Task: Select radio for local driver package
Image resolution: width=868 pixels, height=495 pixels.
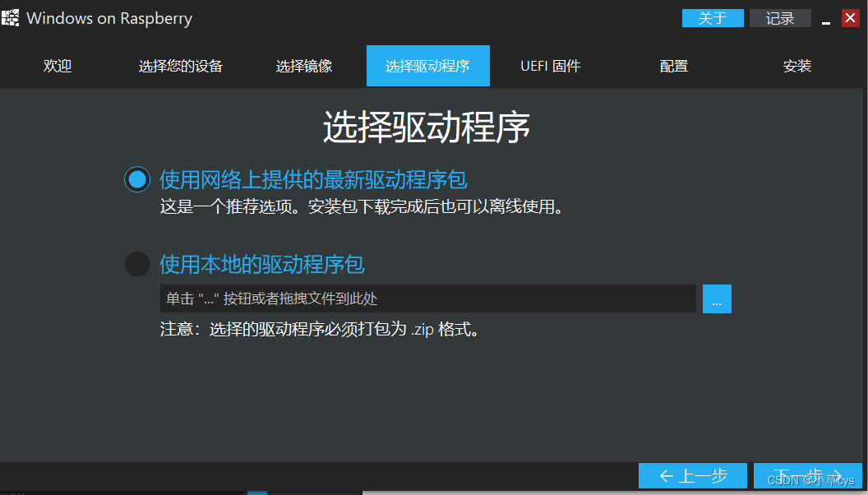Action: pyautogui.click(x=137, y=264)
